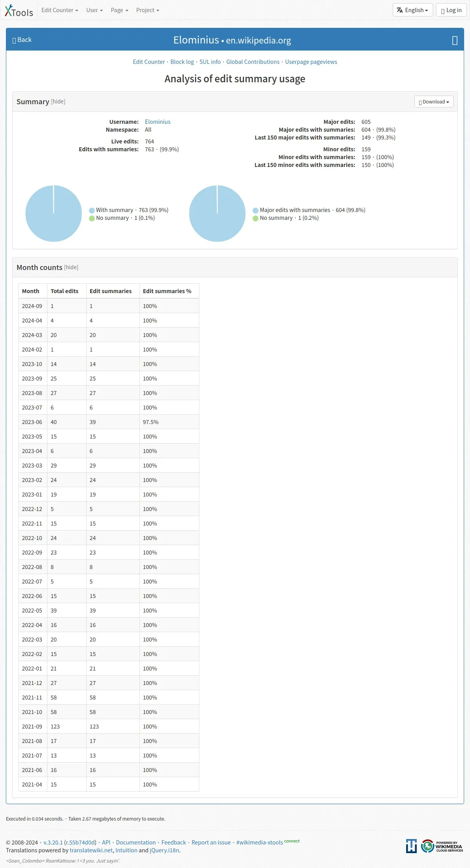Open the v.3.20.1 version link

[53, 843]
